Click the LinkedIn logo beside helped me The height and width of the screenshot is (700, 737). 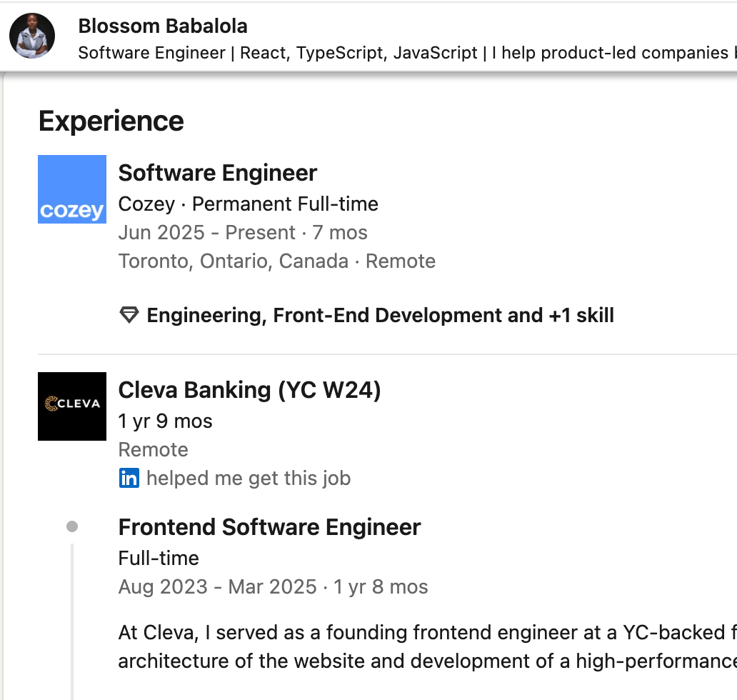[x=129, y=478]
